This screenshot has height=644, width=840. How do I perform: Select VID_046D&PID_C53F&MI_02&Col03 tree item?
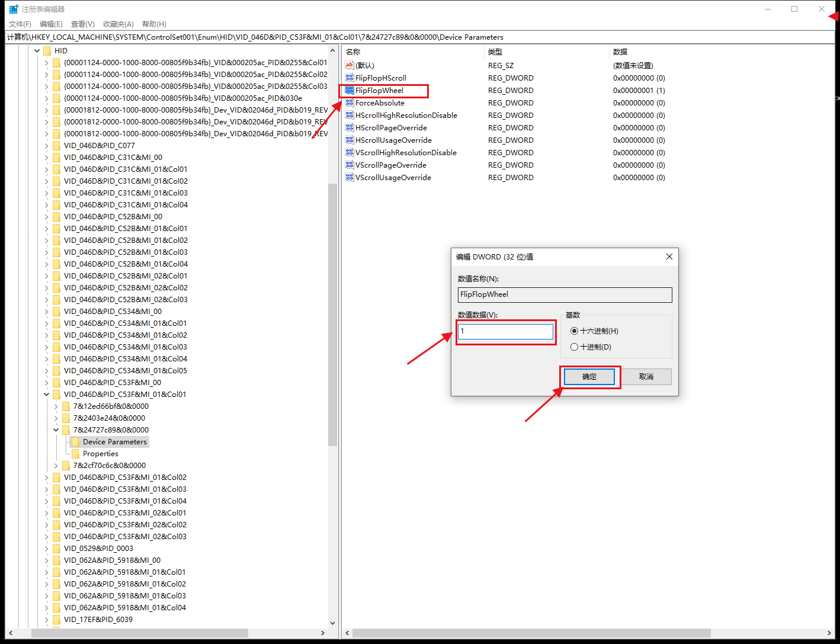click(x=125, y=536)
